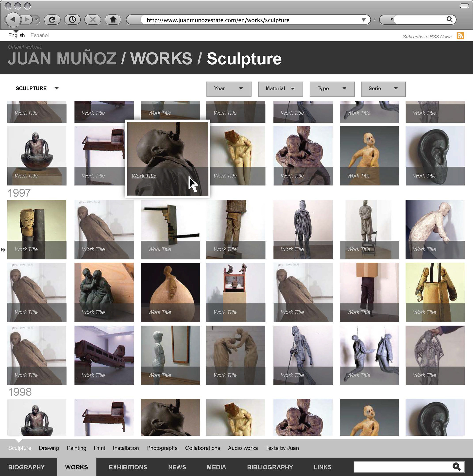Open the browser search engine dropdown
Image resolution: width=473 pixels, height=476 pixels.
(391, 19)
